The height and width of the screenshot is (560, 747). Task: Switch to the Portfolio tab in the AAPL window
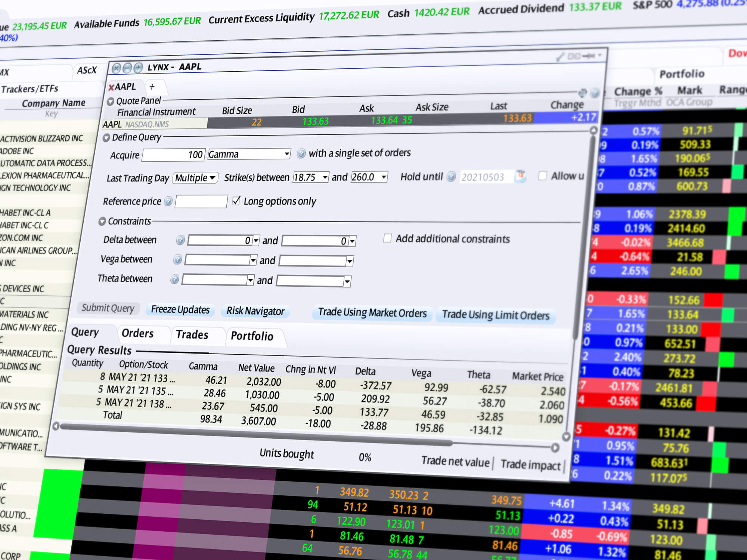click(252, 336)
